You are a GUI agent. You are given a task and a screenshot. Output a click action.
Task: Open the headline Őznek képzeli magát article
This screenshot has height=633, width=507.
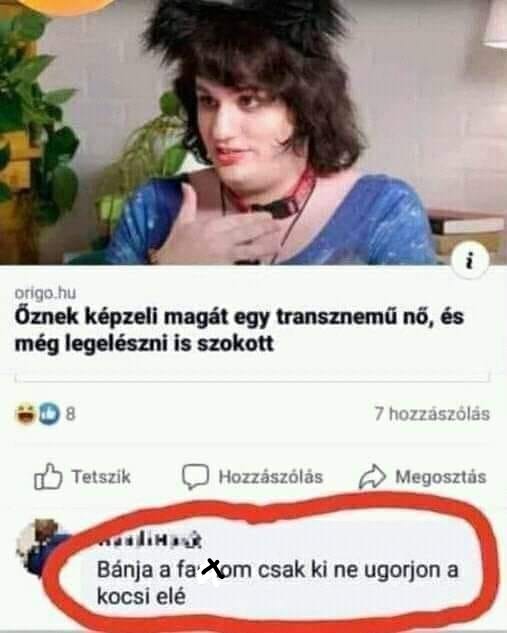(x=239, y=329)
